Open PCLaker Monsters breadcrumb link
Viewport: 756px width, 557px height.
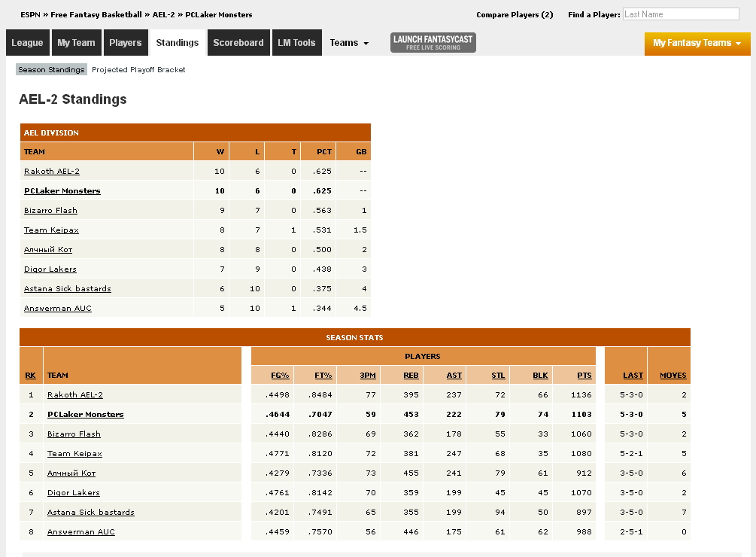pyautogui.click(x=218, y=14)
